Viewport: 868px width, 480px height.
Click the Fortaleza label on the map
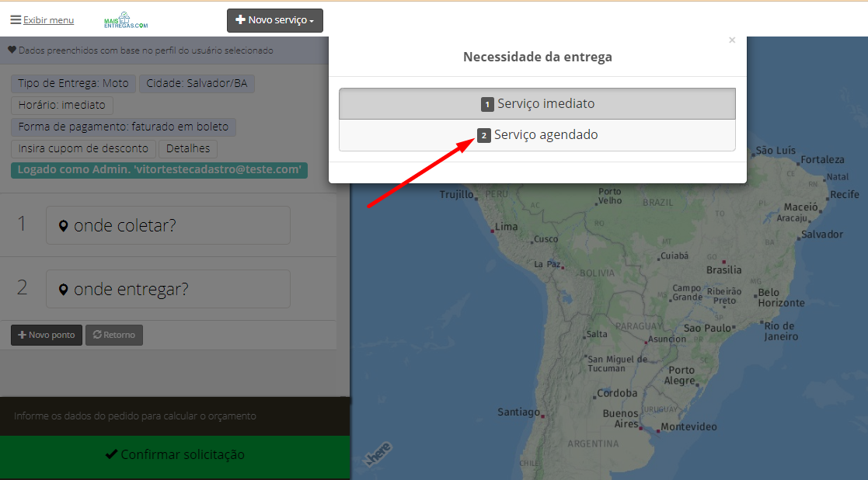[822, 160]
